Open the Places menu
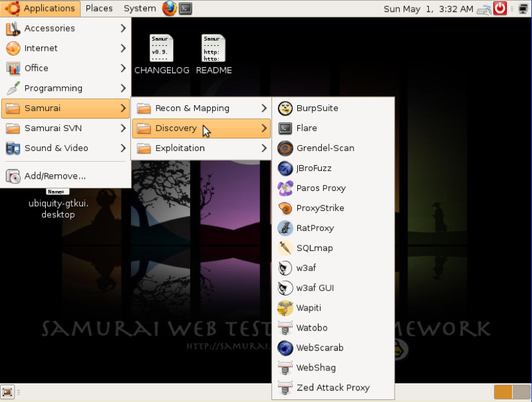This screenshot has height=402, width=532. [99, 8]
